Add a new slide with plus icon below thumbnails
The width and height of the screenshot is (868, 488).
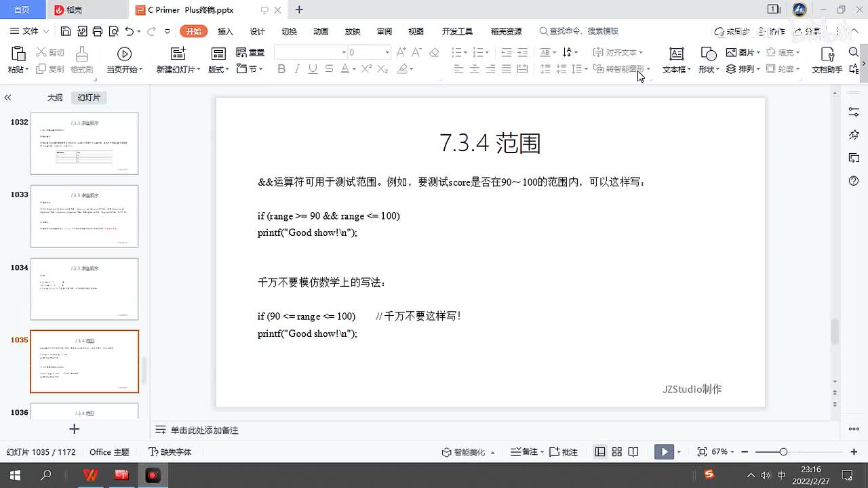75,429
